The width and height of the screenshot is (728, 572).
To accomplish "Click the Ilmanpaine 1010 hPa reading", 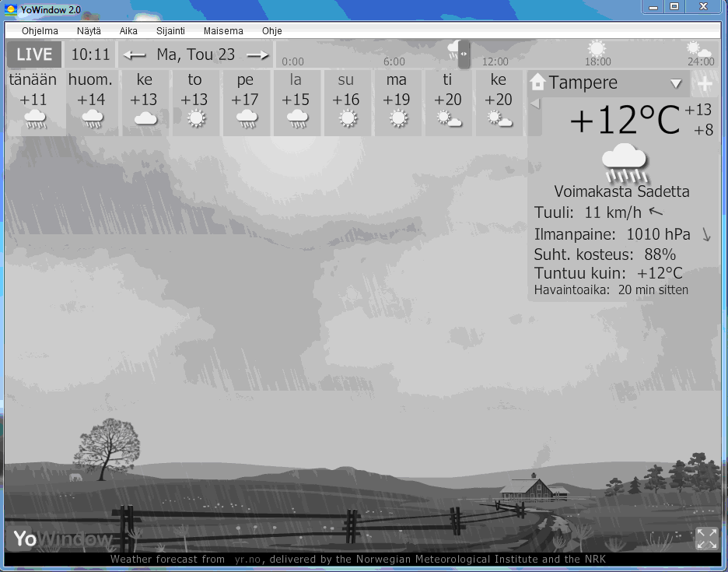I will [612, 234].
